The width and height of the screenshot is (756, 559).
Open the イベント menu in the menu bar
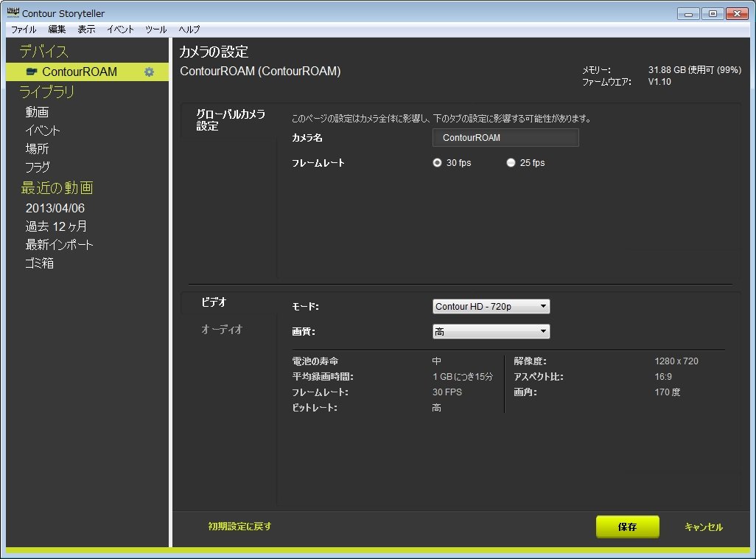(121, 29)
